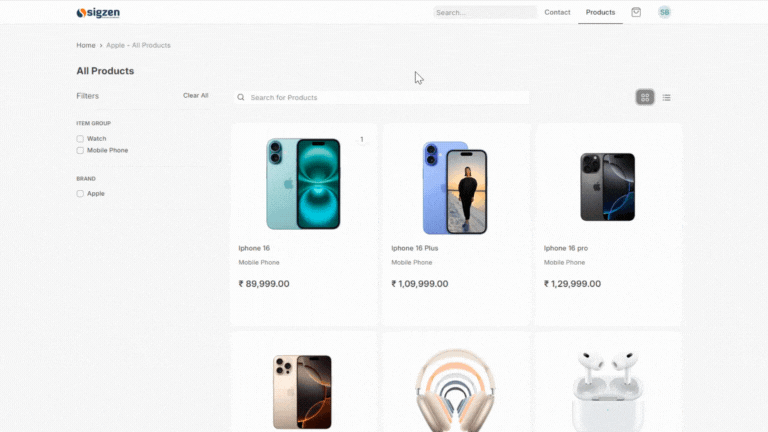This screenshot has width=768, height=432.
Task: Go to Home breadcrumb link
Action: click(x=86, y=45)
